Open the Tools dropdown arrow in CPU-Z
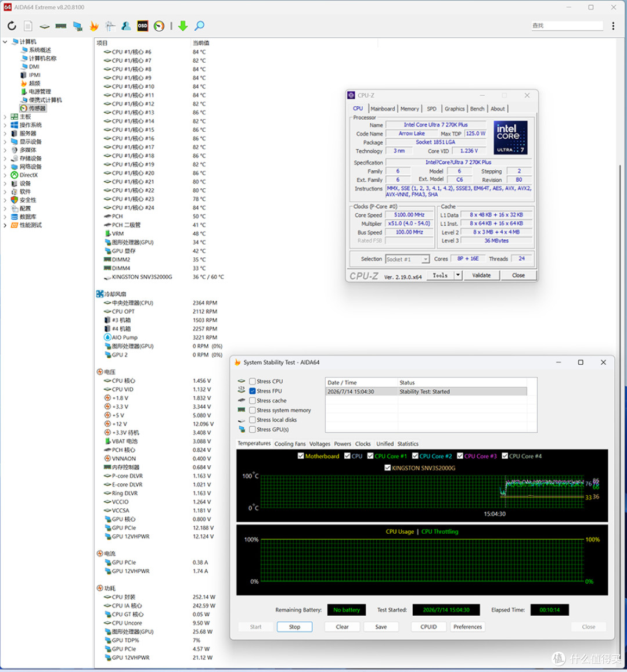Image resolution: width=627 pixels, height=672 pixels. (458, 275)
